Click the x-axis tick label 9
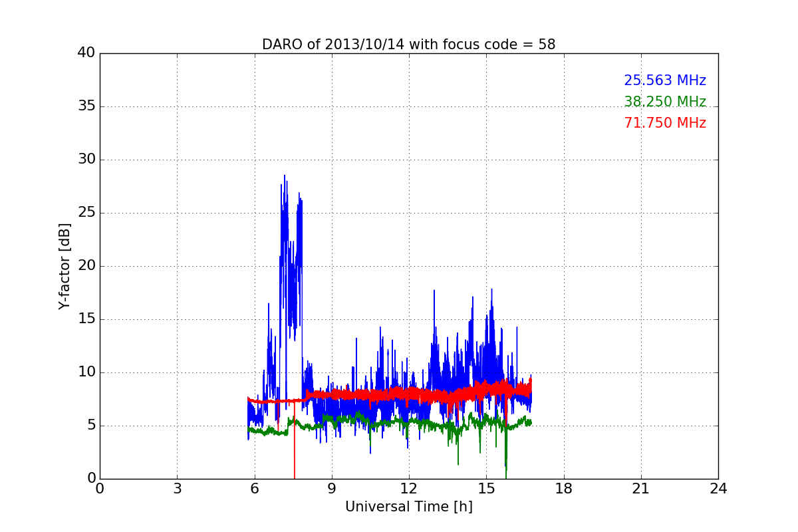This screenshot has height=532, width=798. 331,489
